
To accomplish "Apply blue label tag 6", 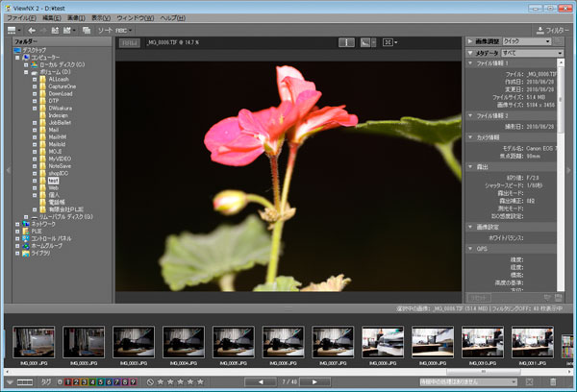I will (109, 382).
